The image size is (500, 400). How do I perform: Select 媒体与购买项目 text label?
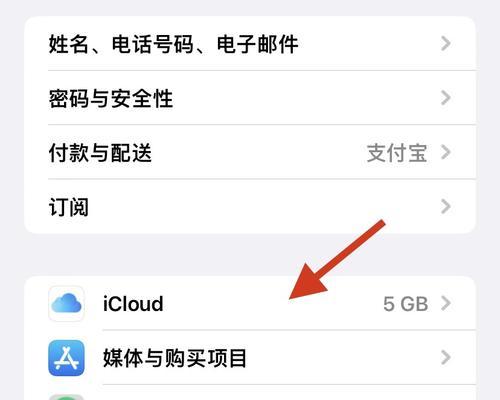175,358
